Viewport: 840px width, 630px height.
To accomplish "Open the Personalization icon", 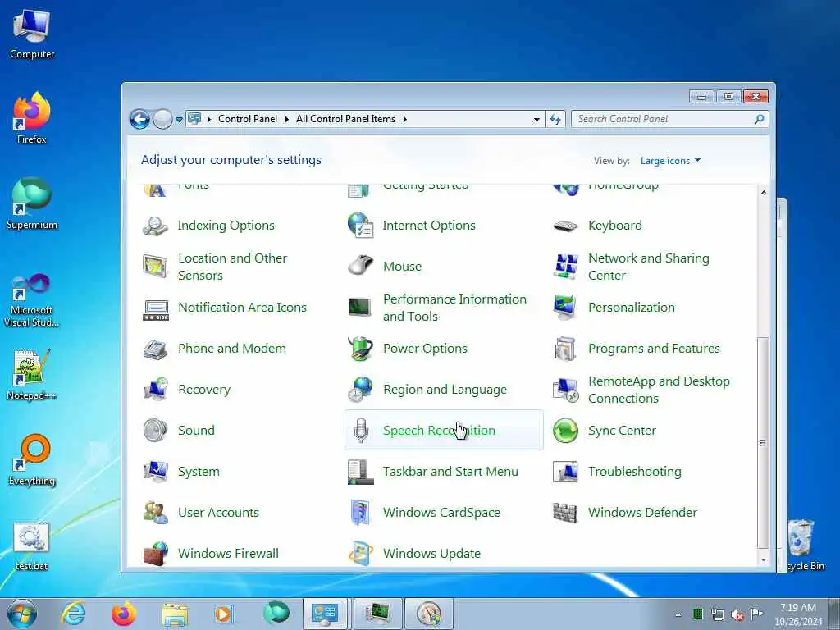I will [566, 308].
